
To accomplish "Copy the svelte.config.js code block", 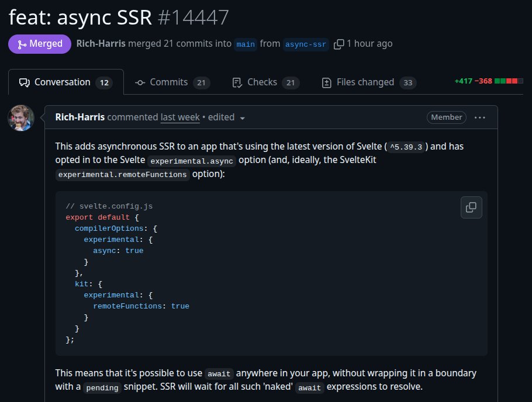I will [471, 207].
